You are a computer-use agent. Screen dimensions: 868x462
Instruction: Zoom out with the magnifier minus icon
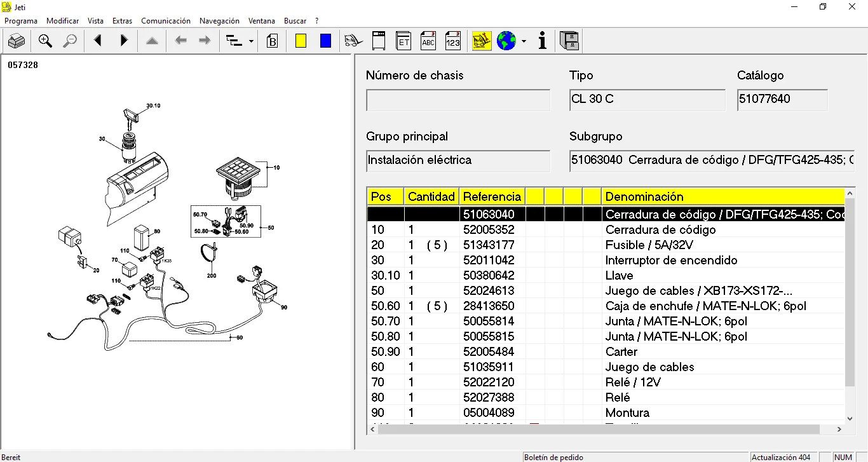coord(70,41)
